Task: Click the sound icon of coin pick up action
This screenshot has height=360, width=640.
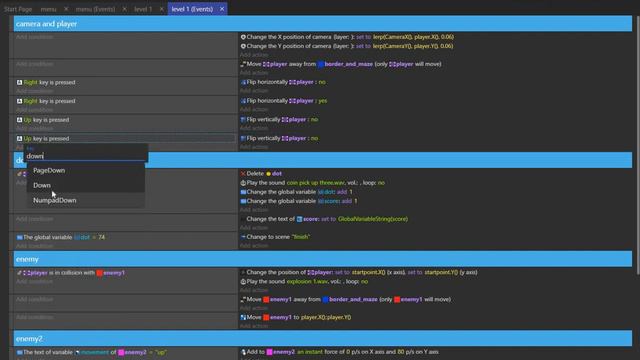Action: pyautogui.click(x=243, y=183)
